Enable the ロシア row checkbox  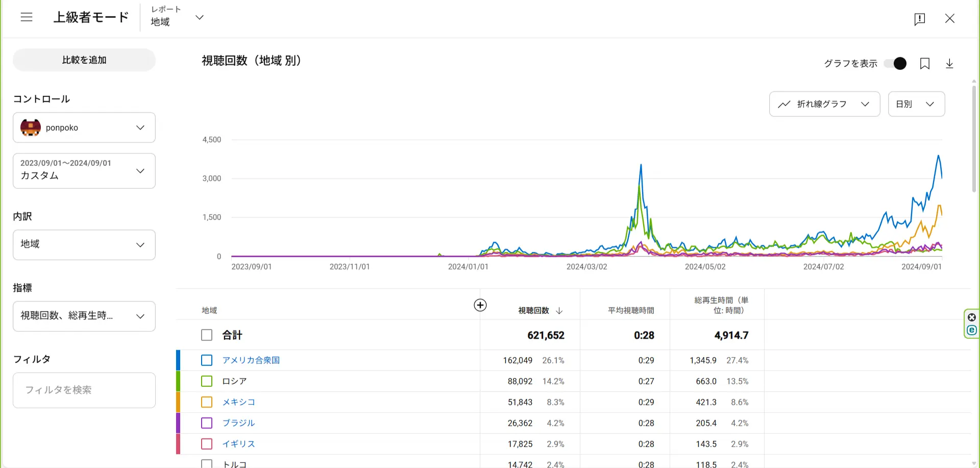[x=207, y=381]
